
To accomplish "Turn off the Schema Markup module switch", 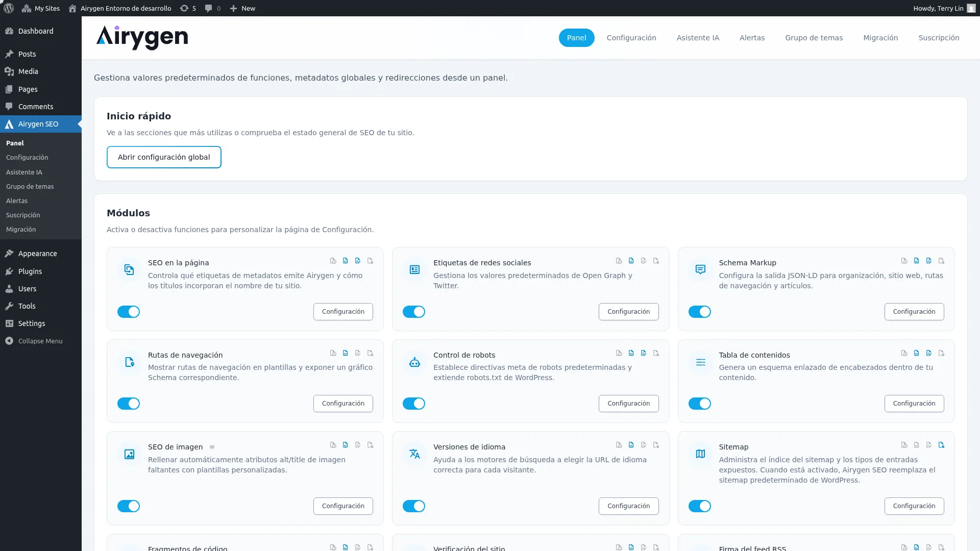I will 699,312.
